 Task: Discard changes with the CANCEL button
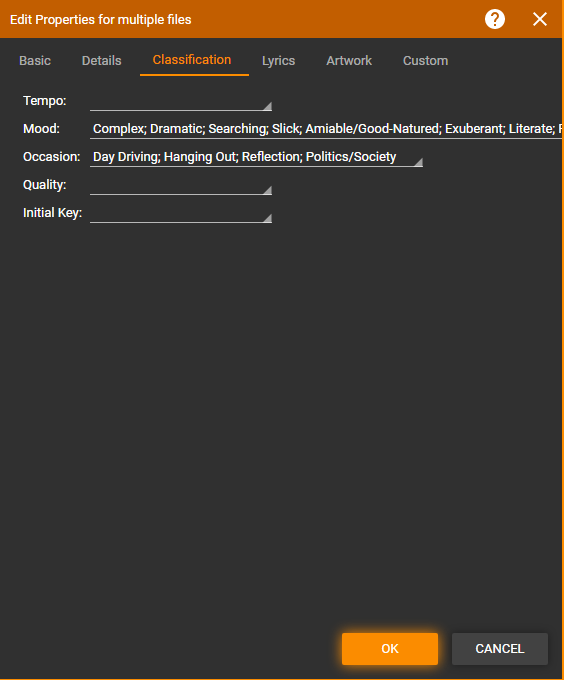500,649
